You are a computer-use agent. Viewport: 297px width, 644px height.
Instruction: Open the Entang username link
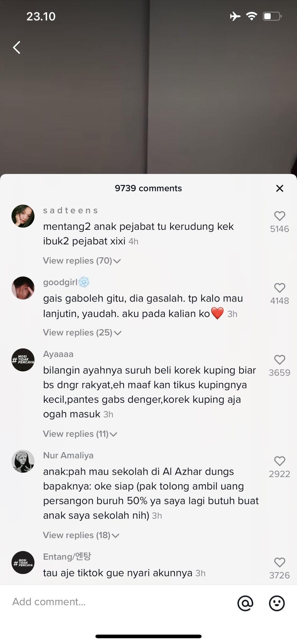[x=67, y=556]
